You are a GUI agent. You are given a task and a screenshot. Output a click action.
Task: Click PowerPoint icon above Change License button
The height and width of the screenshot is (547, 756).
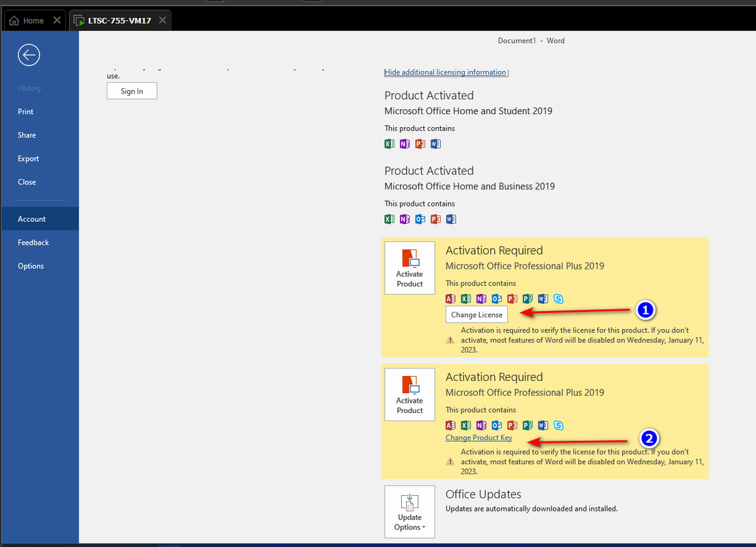(512, 299)
